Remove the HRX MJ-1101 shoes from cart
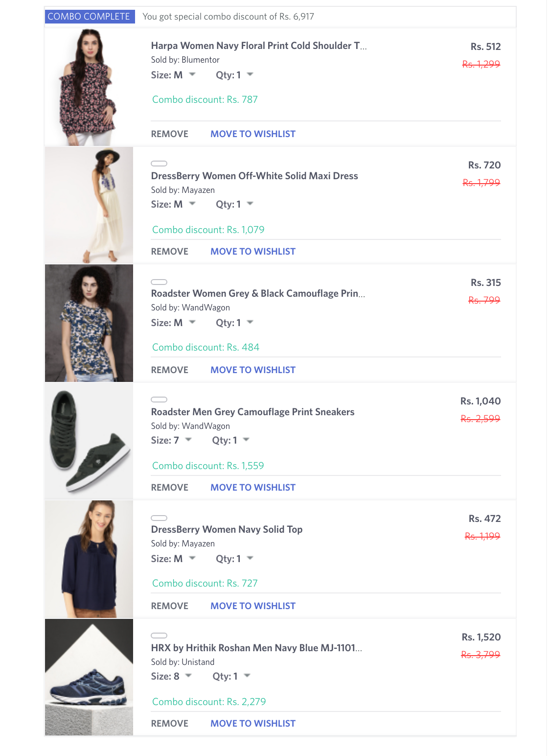The width and height of the screenshot is (550, 756). click(x=169, y=723)
